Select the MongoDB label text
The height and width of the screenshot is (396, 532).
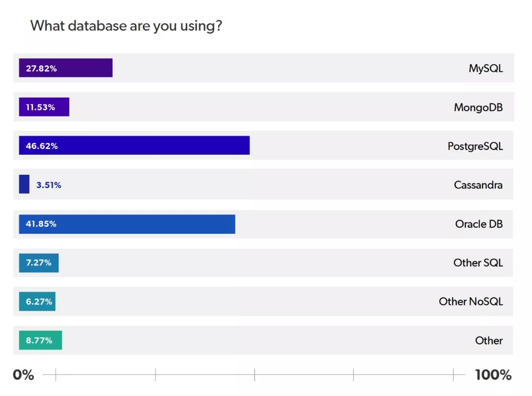tap(478, 107)
